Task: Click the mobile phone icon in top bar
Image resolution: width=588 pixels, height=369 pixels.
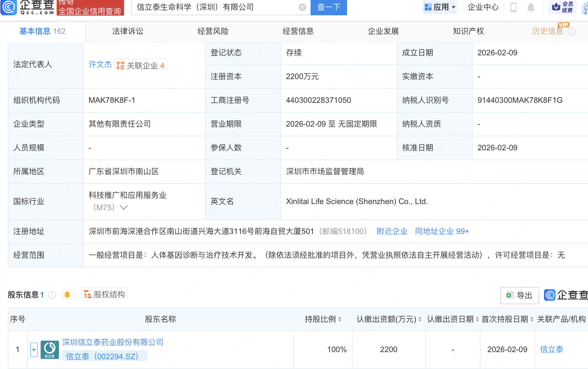Action: pos(513,7)
